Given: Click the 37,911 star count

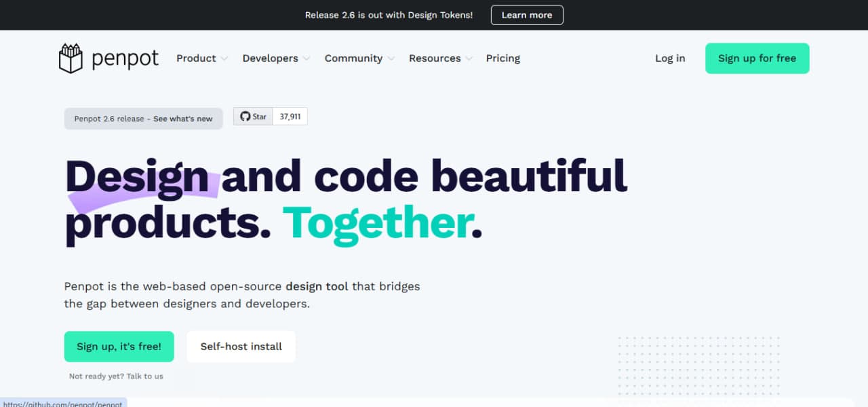Looking at the screenshot, I should point(290,117).
